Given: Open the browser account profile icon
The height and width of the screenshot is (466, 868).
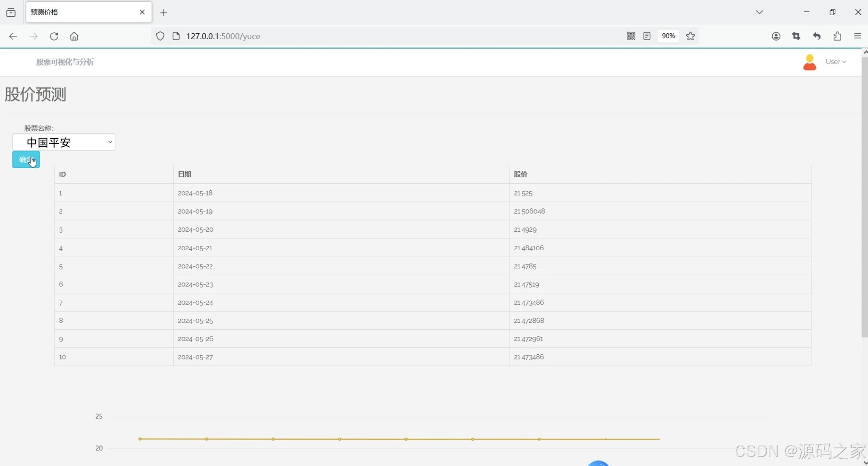Looking at the screenshot, I should click(x=776, y=36).
